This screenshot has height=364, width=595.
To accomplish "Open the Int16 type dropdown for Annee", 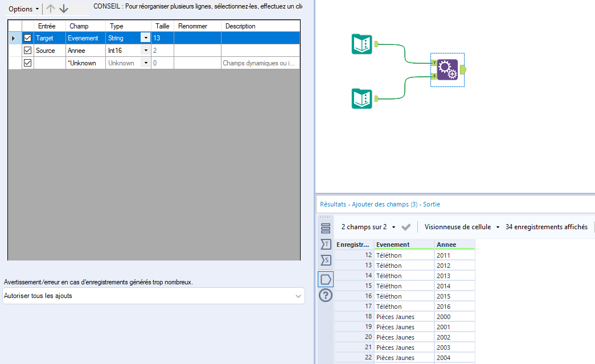I will [146, 50].
